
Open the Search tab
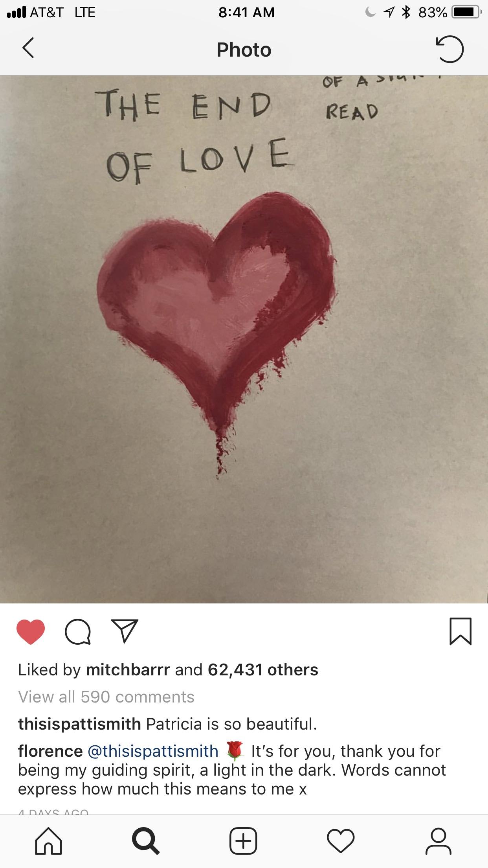coord(146,841)
